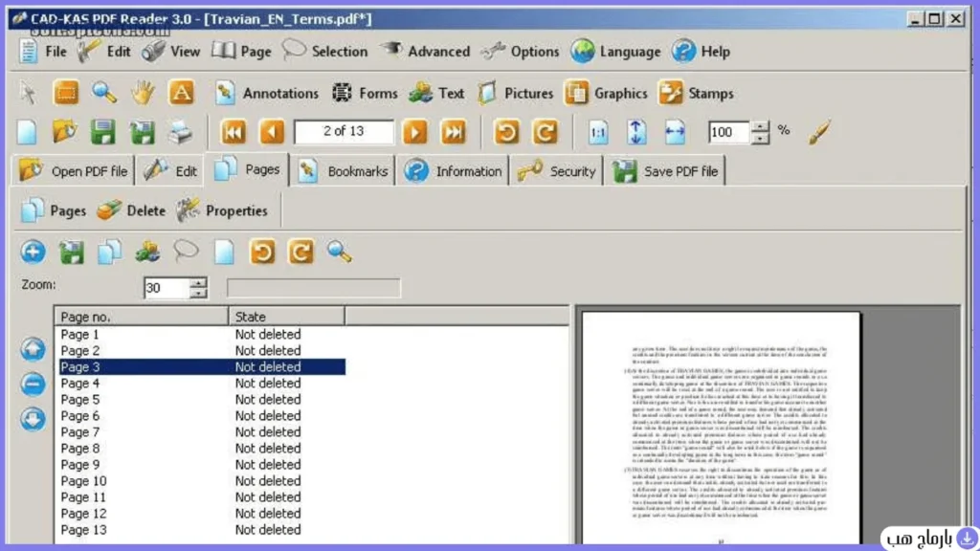Move selected page down with blue arrow
The height and width of the screenshot is (551, 980).
(x=33, y=419)
